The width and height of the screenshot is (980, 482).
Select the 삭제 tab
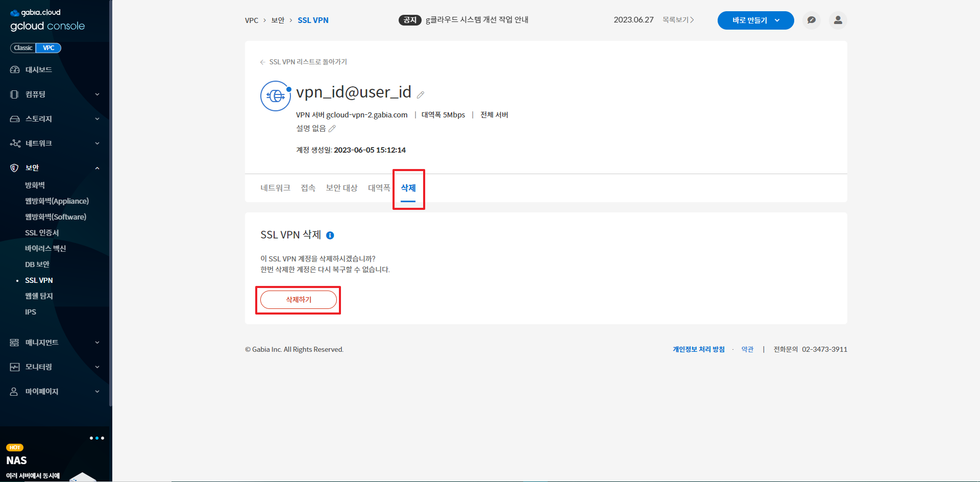click(x=408, y=188)
